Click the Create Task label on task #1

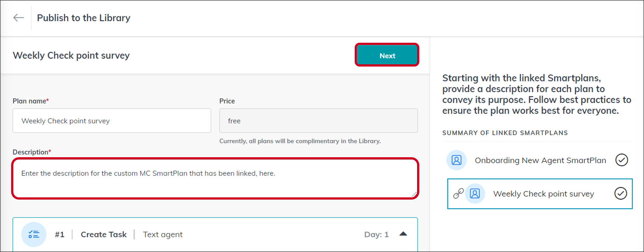tap(104, 235)
